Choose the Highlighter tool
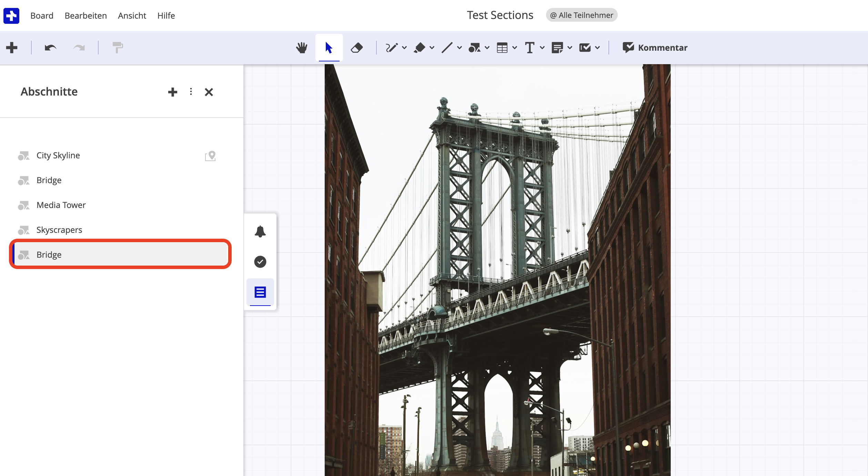Viewport: 868px width, 476px height. pyautogui.click(x=421, y=47)
